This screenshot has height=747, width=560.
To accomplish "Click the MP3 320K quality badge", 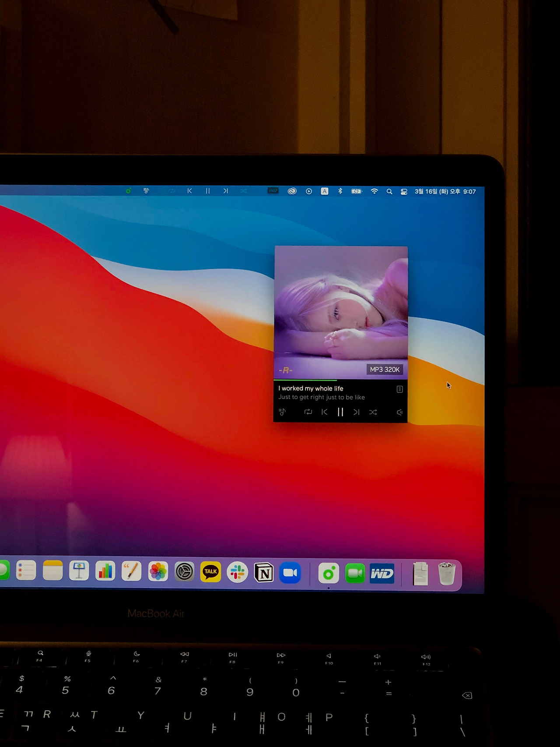I will tap(385, 370).
